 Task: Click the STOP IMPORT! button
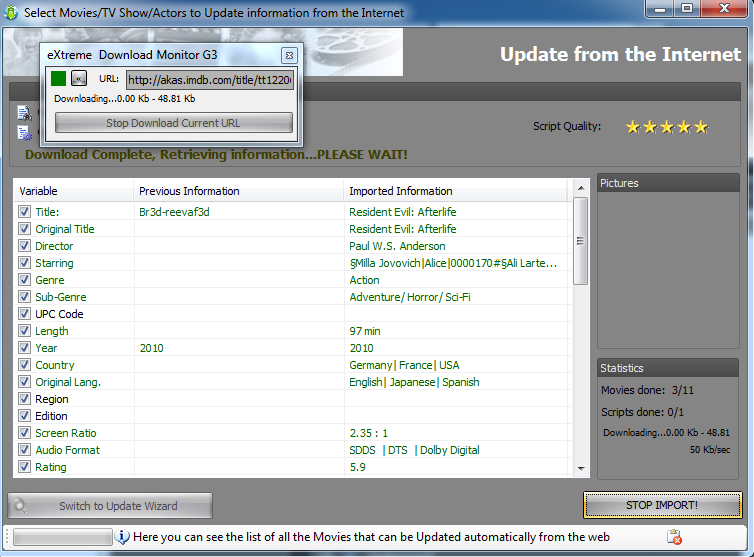662,505
